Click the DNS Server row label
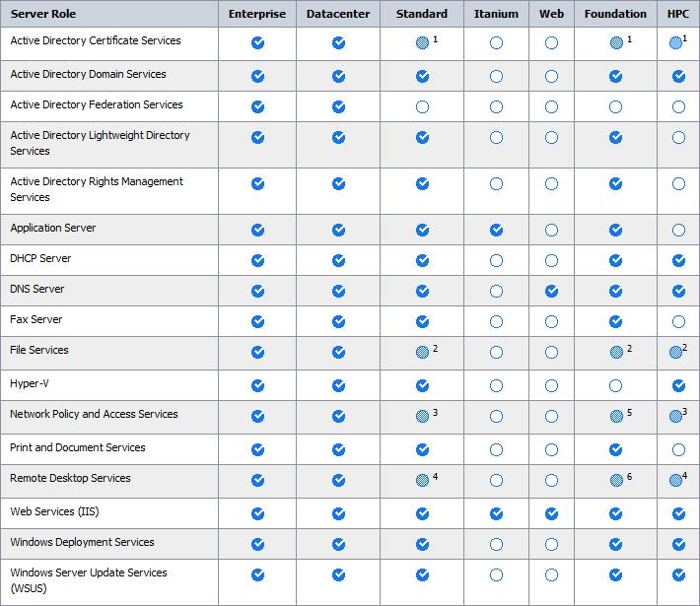 [x=37, y=289]
